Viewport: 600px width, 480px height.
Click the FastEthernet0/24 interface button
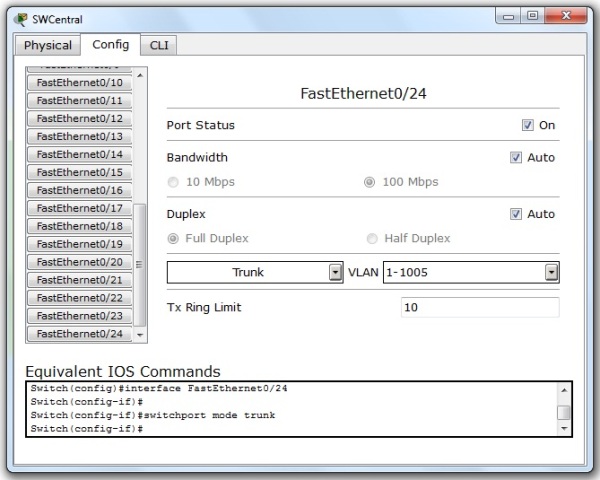click(x=79, y=334)
